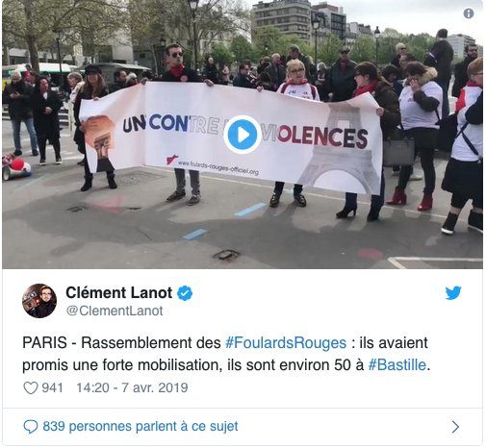Open the Twitter bird logo
The height and width of the screenshot is (448, 486).
(453, 292)
